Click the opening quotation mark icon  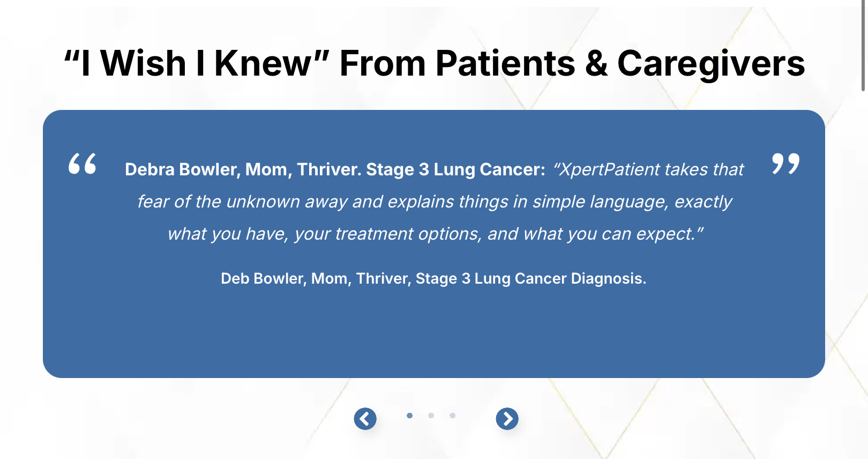click(82, 164)
